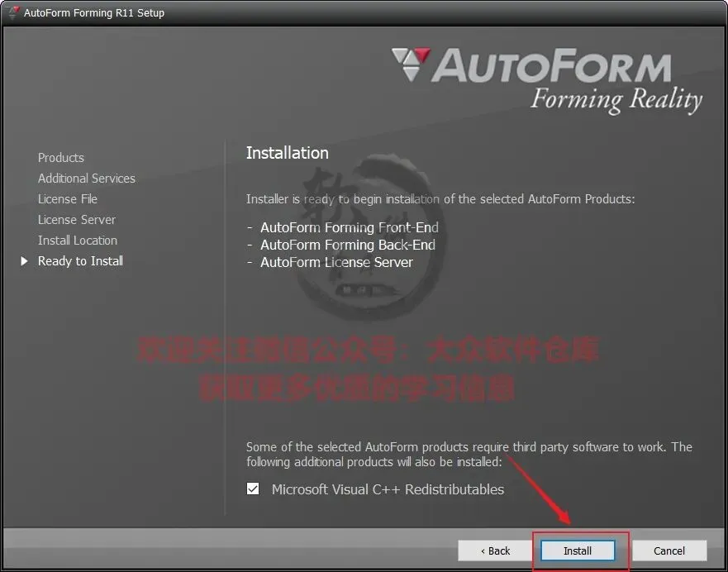
Task: Select the Ready to Install step
Action: coord(80,261)
